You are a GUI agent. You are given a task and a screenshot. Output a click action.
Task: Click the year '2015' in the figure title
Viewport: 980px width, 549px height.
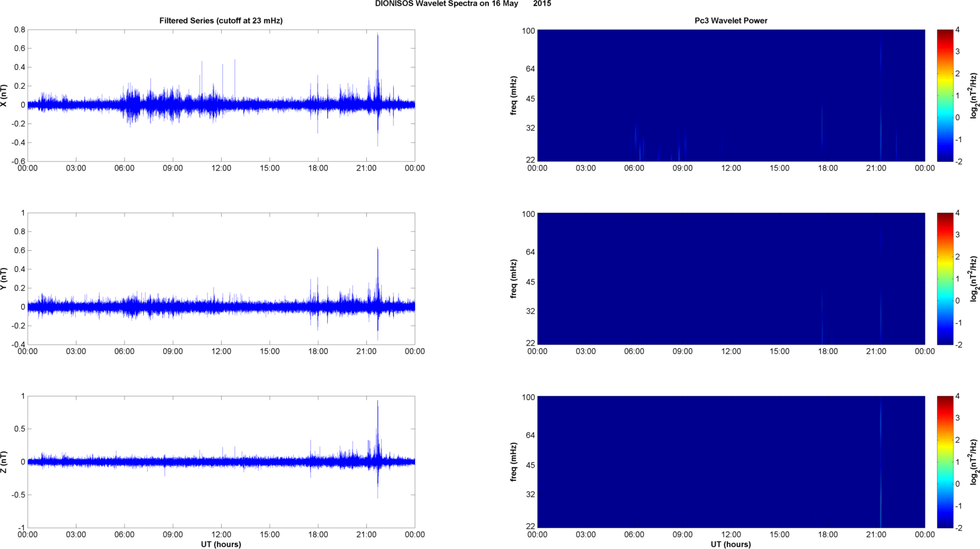[542, 4]
